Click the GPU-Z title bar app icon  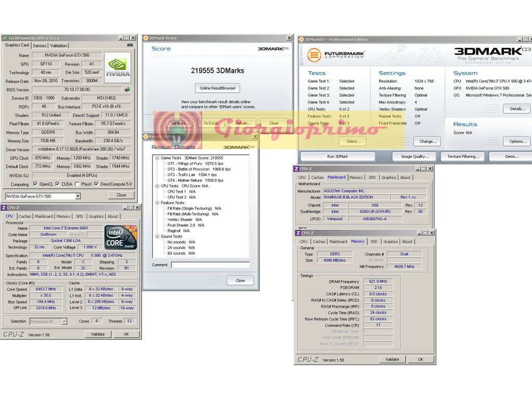click(x=5, y=38)
